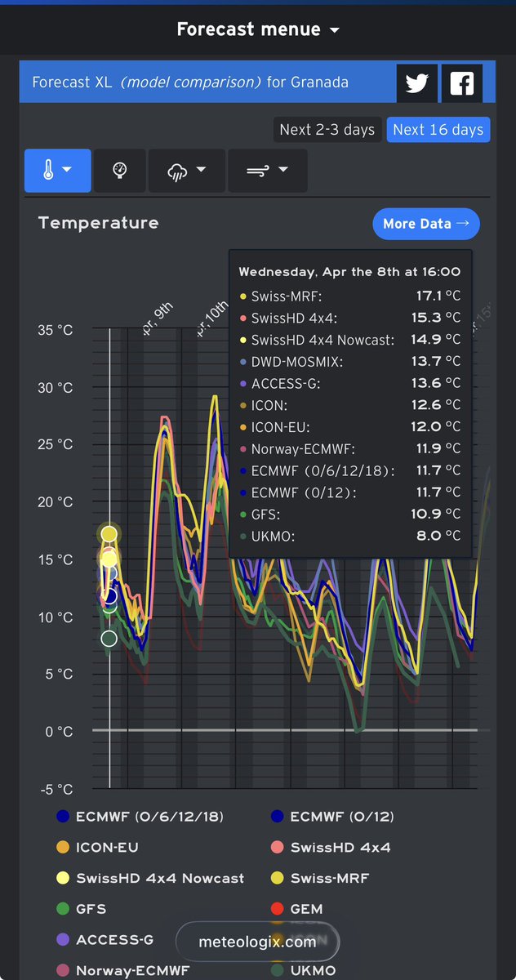This screenshot has height=980, width=516.
Task: Click tooltip row 'SwissHD 4x4: 15.3 °C'
Action: point(349,317)
